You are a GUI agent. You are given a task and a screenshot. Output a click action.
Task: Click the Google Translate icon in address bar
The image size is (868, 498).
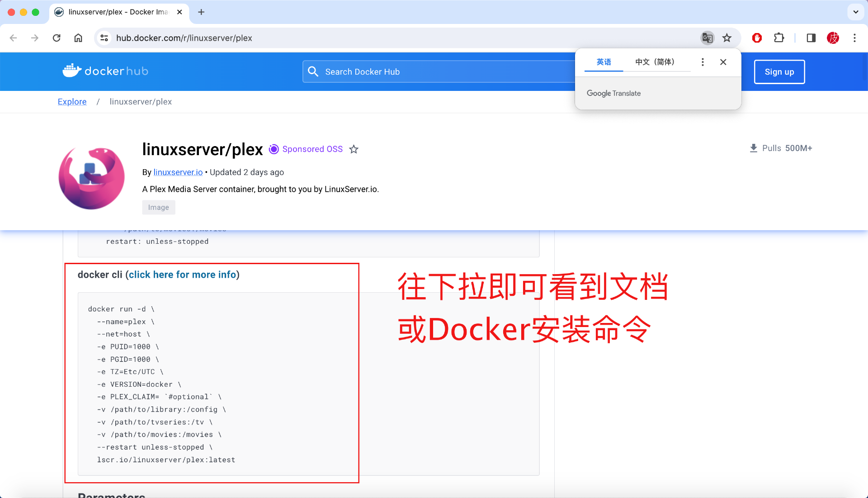(x=707, y=38)
